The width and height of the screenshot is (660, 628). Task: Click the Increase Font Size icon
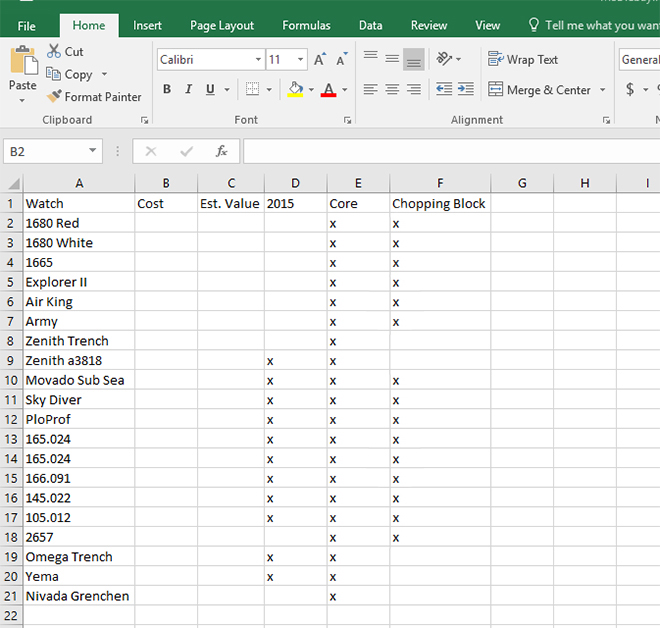[320, 60]
